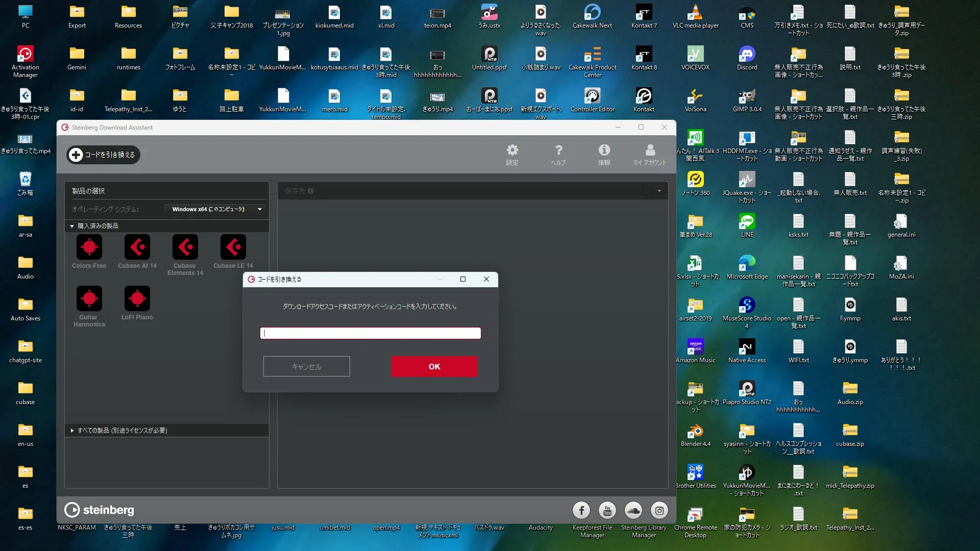The height and width of the screenshot is (551, 980).
Task: Open マイ アカウント account icon
Action: [x=650, y=154]
